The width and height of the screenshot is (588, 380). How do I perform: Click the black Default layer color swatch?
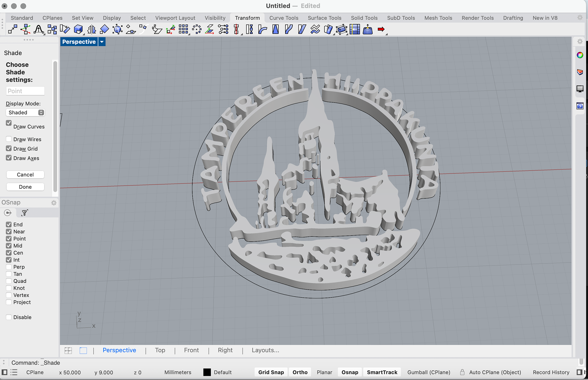point(207,372)
